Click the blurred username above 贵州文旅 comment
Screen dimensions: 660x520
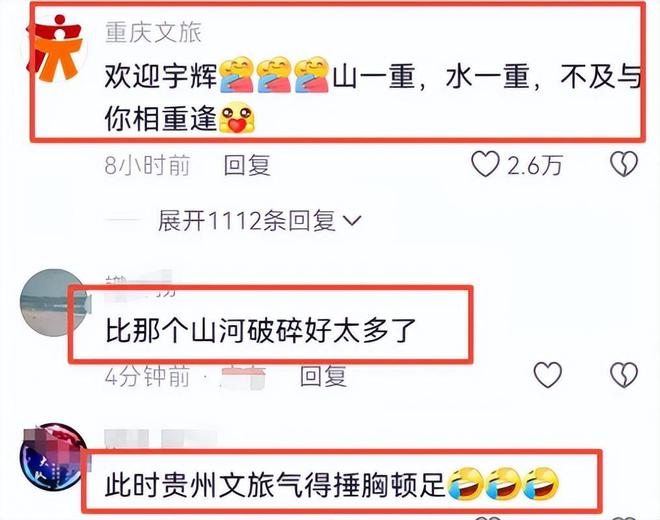160,439
